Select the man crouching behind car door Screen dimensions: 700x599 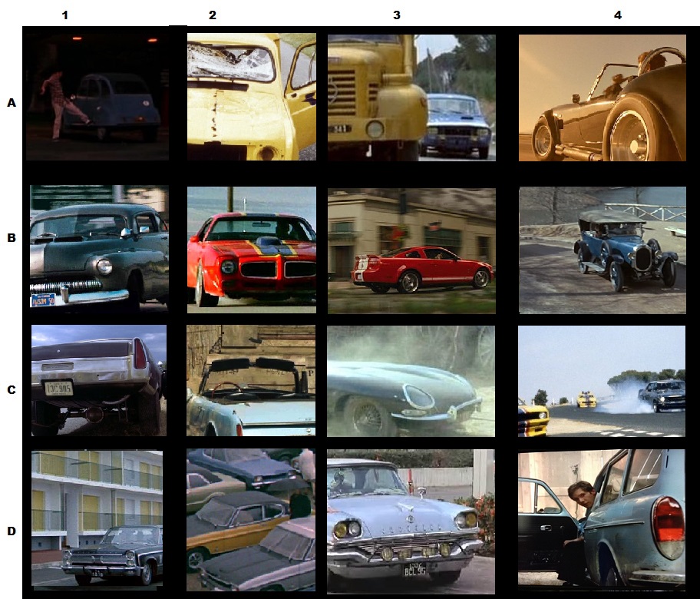[602, 520]
